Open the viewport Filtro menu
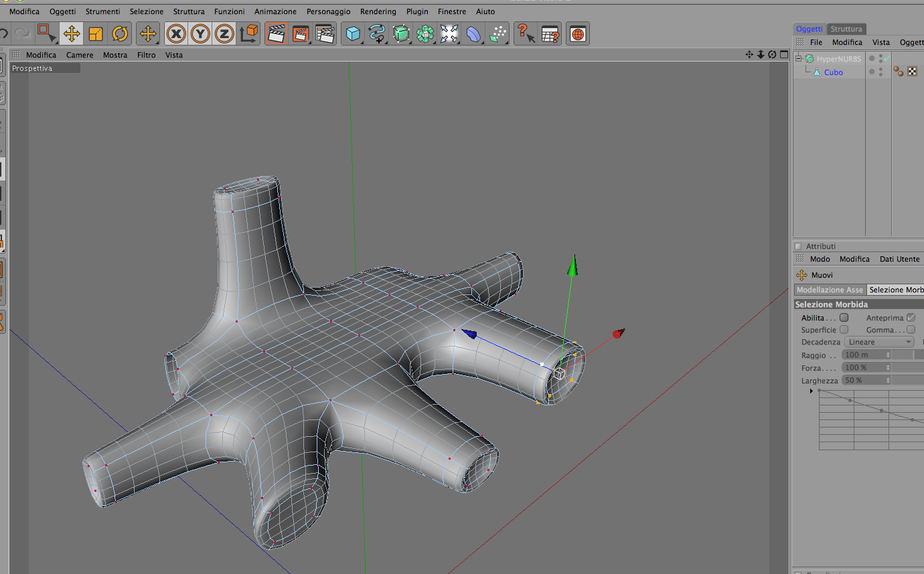 [x=146, y=55]
